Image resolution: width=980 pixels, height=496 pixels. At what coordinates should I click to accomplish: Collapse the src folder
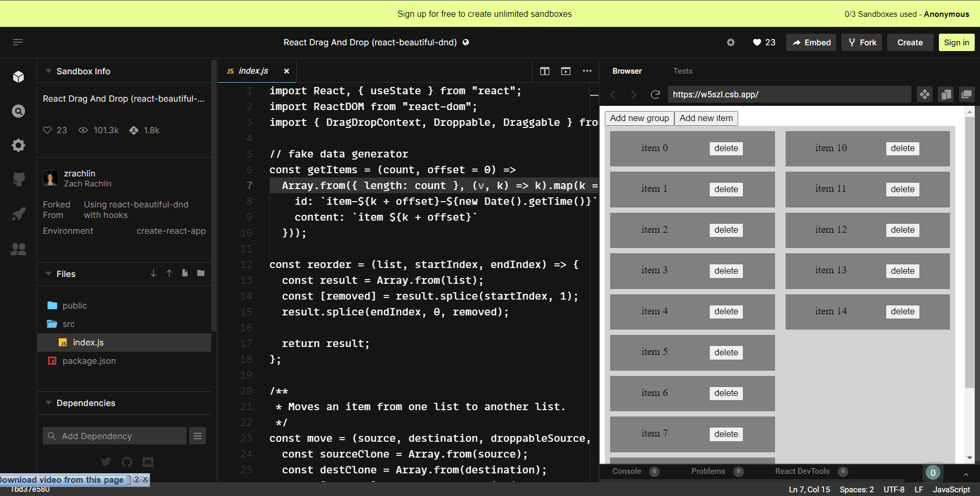pyautogui.click(x=124, y=324)
